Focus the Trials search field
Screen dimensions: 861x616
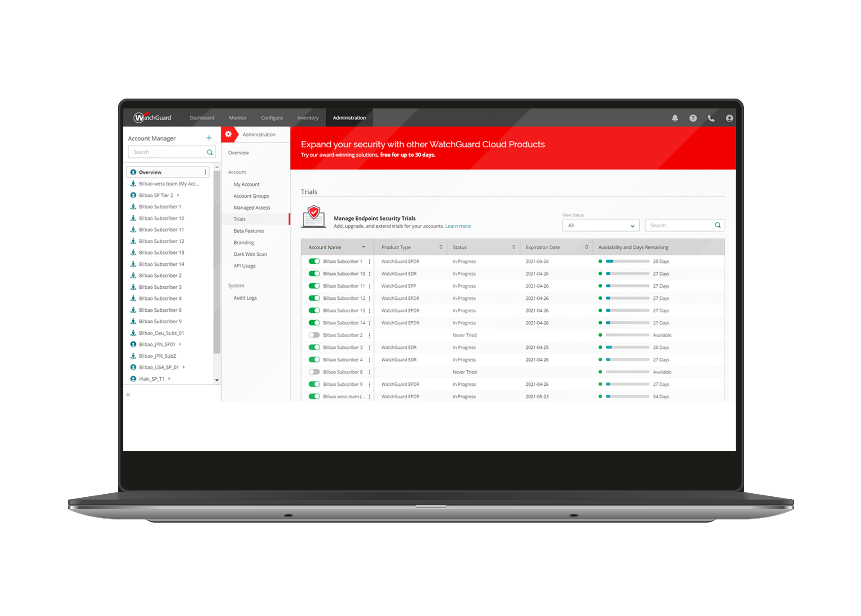[x=684, y=225]
